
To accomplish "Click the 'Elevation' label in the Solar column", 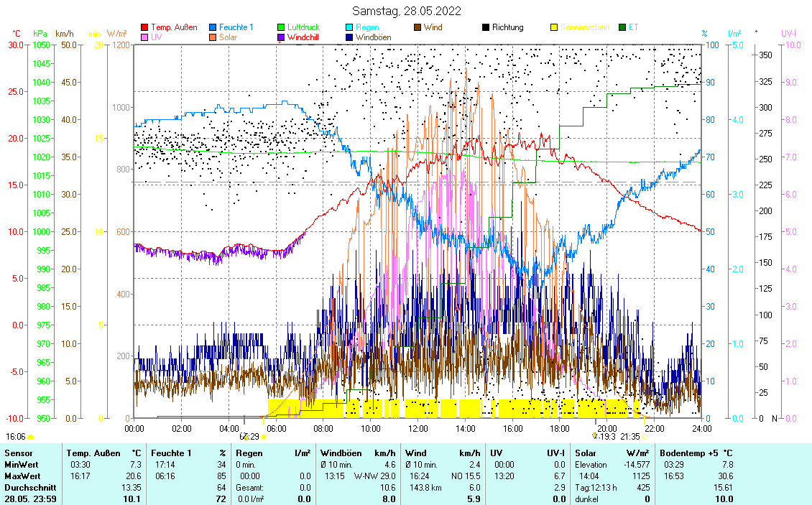I will (x=591, y=465).
